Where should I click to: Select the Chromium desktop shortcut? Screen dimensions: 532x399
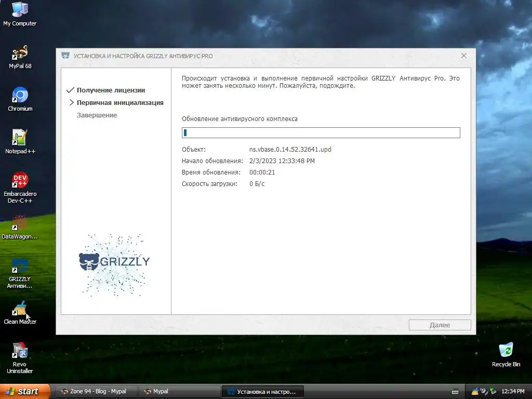tap(20, 99)
